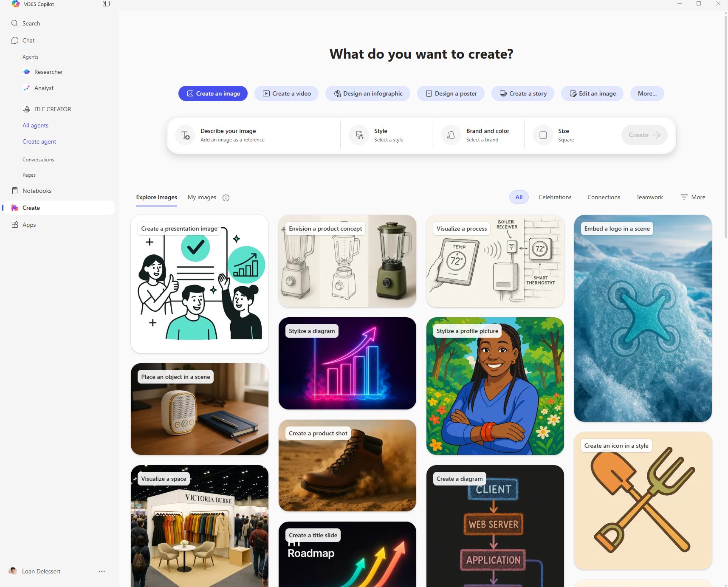Viewport: 728px width, 587px height.
Task: Open the Notebooks sidebar icon
Action: click(15, 191)
